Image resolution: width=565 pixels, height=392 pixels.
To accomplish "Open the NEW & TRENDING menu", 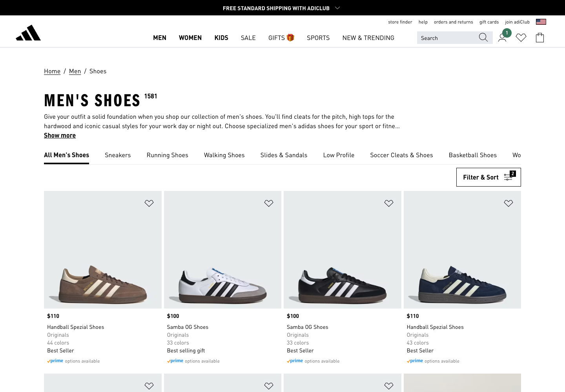I will click(x=368, y=38).
